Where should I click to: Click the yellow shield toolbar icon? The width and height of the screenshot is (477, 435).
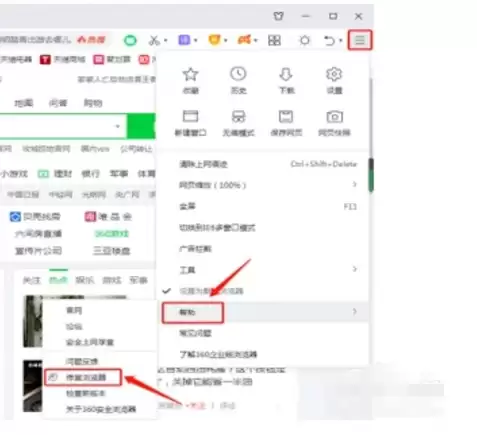(x=214, y=40)
